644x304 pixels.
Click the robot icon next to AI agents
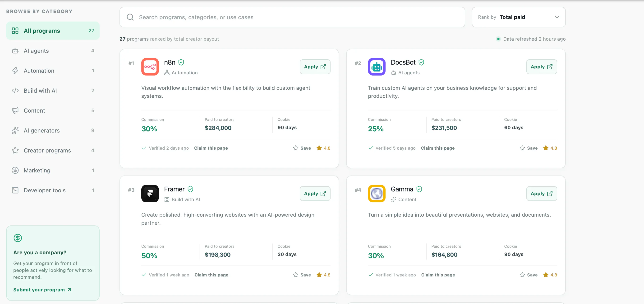point(15,51)
